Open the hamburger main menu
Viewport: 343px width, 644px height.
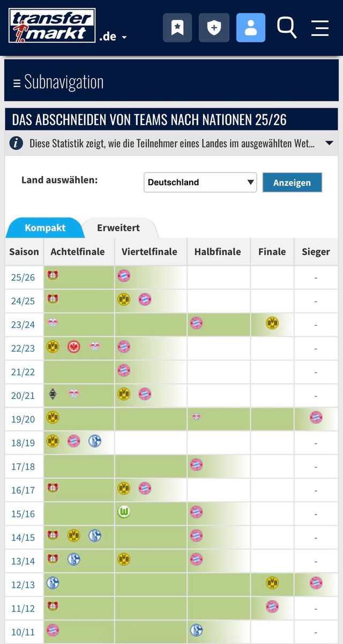click(x=320, y=27)
